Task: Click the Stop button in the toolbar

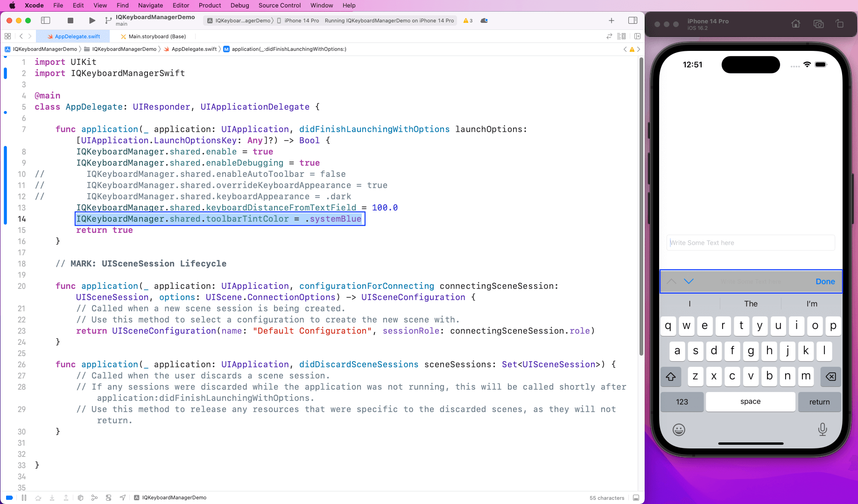Action: [x=70, y=21]
